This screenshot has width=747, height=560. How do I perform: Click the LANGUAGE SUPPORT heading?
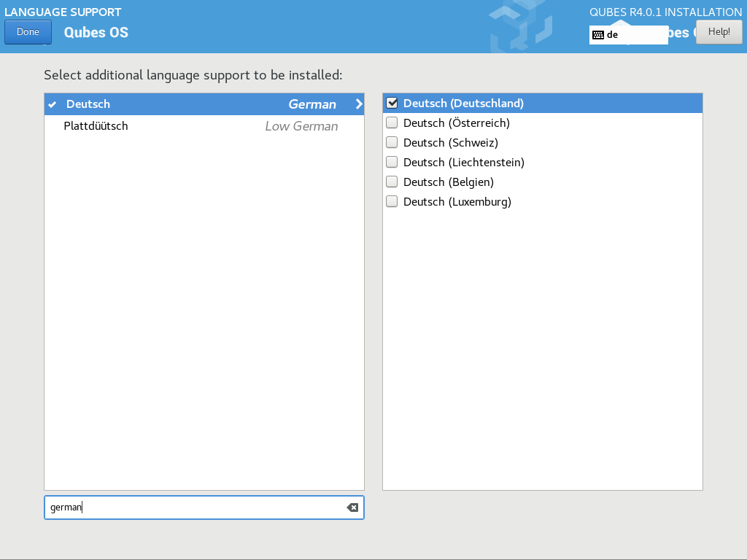coord(63,12)
